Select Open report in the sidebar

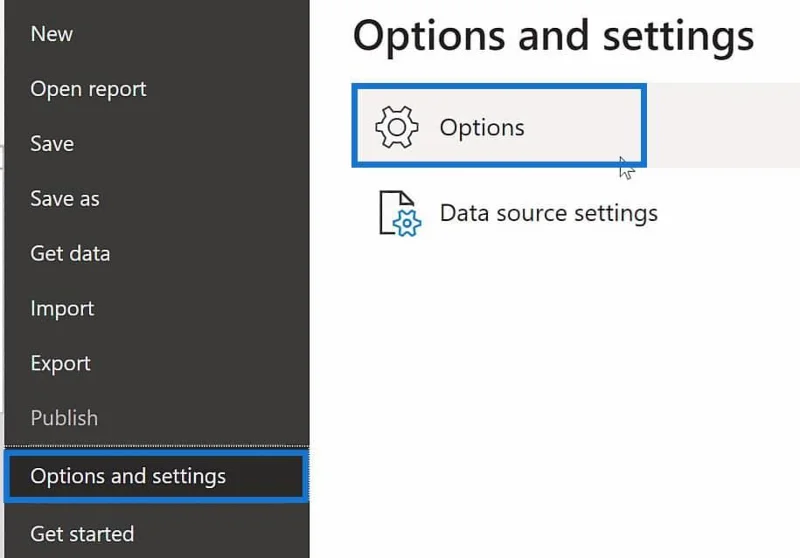88,89
